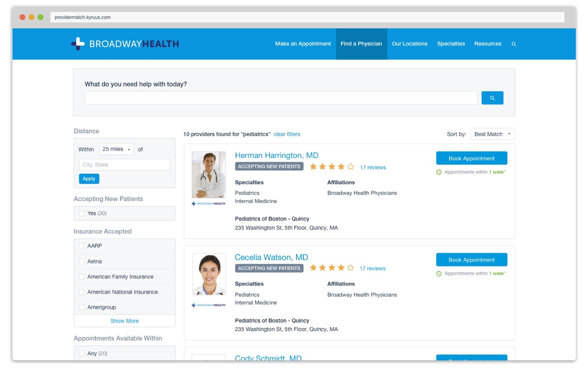Click the search icon in the navigation bar

[x=514, y=44]
